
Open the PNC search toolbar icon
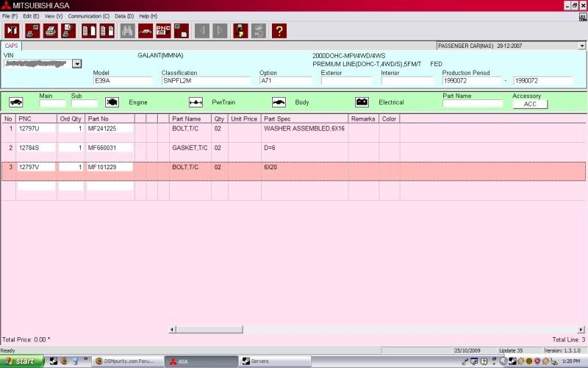pos(163,31)
